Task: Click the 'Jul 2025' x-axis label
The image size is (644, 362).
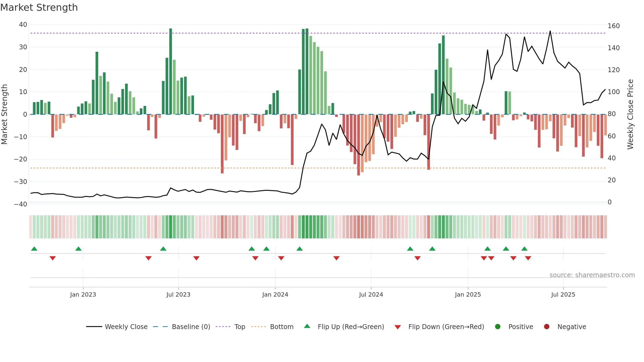Action: 563,294
